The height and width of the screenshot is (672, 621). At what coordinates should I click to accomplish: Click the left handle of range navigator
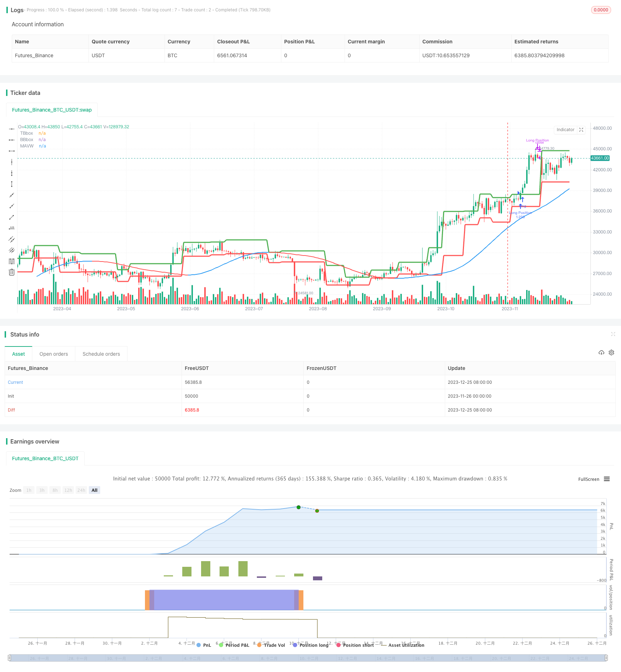point(10,658)
